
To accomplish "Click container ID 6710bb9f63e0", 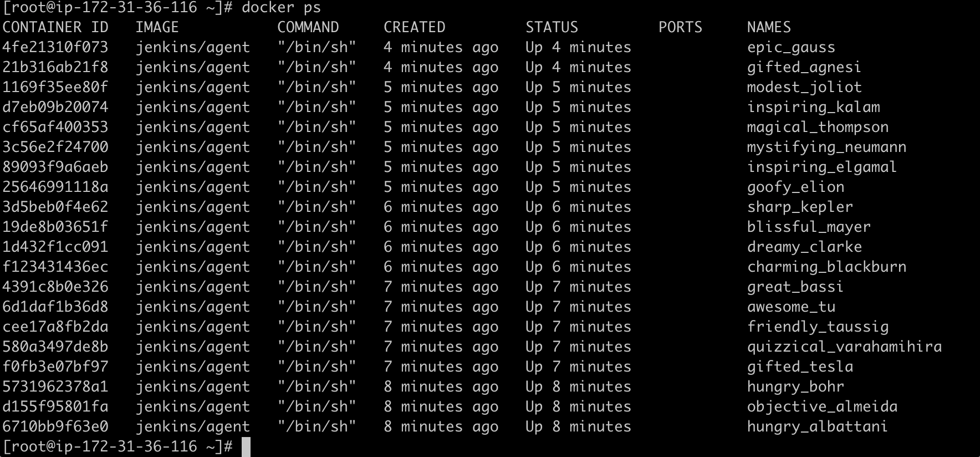I will (x=55, y=426).
